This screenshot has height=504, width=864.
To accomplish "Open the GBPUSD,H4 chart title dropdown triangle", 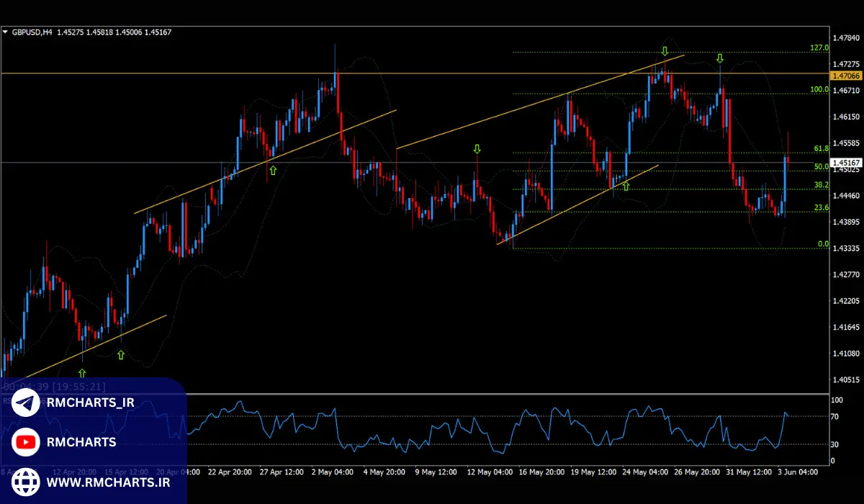I will tap(6, 32).
